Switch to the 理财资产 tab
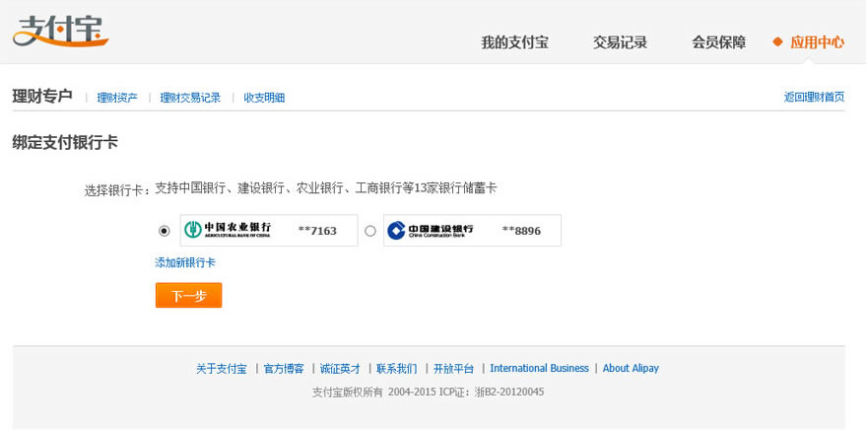Image resolution: width=868 pixels, height=430 pixels. (x=117, y=98)
